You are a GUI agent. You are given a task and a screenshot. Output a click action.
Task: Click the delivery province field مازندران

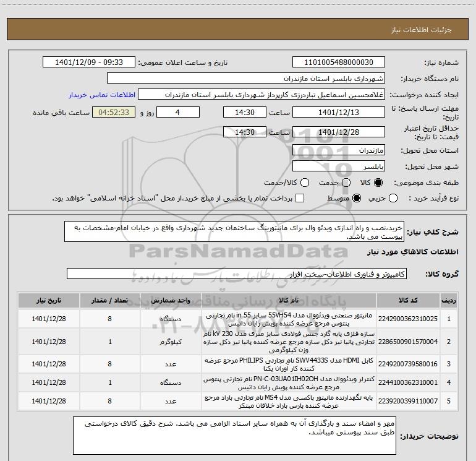[339, 150]
